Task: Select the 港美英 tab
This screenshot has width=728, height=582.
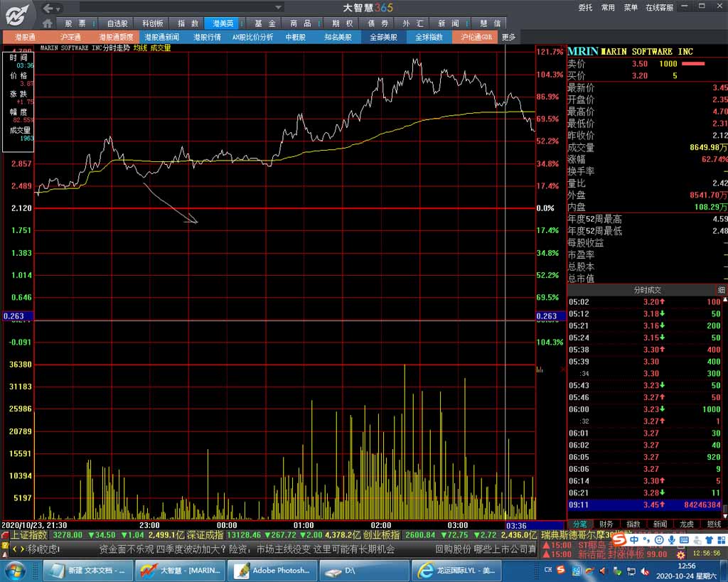Action: (223, 23)
